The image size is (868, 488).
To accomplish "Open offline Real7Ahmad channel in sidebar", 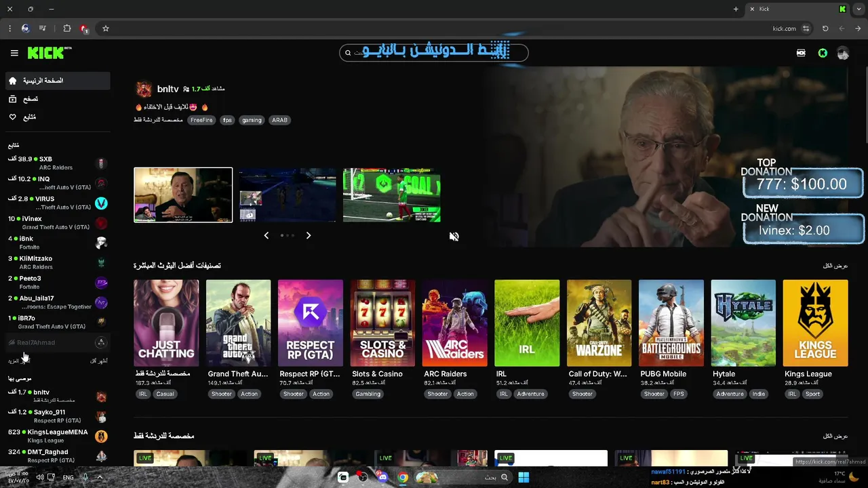I will tap(58, 342).
